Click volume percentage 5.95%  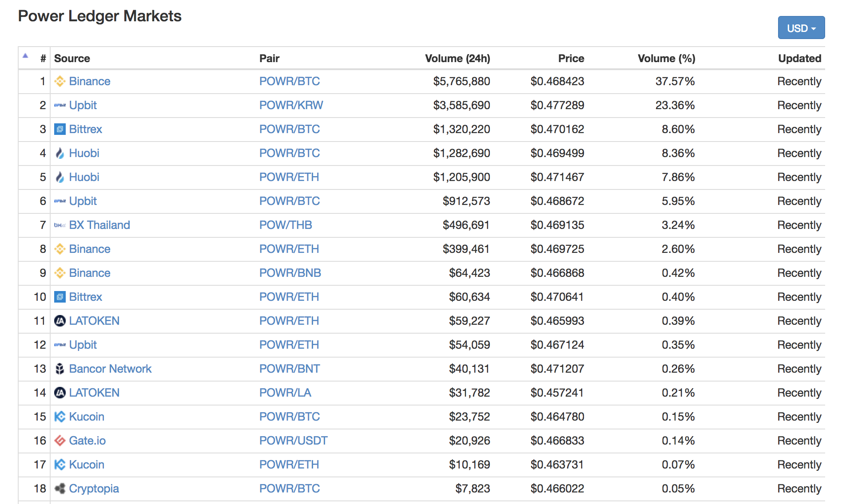(678, 201)
